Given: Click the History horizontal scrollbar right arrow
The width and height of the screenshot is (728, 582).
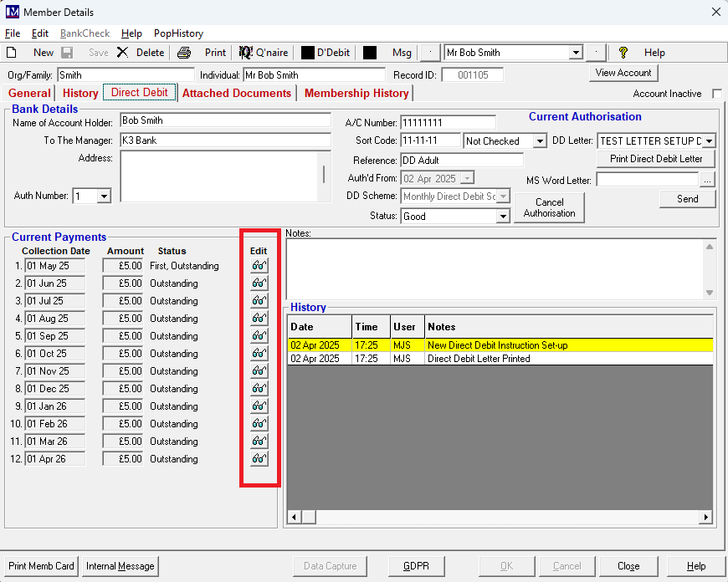Looking at the screenshot, I should tap(706, 518).
